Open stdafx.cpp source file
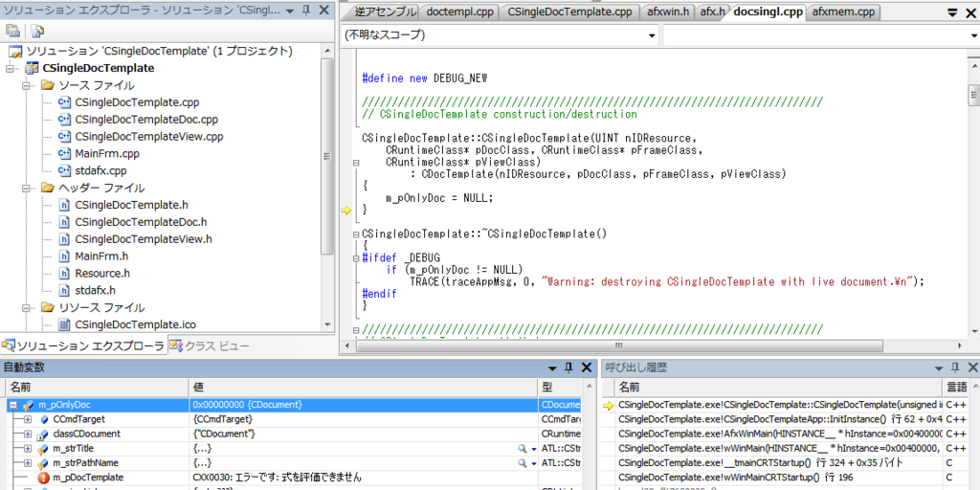The height and width of the screenshot is (490, 980). pyautogui.click(x=100, y=170)
